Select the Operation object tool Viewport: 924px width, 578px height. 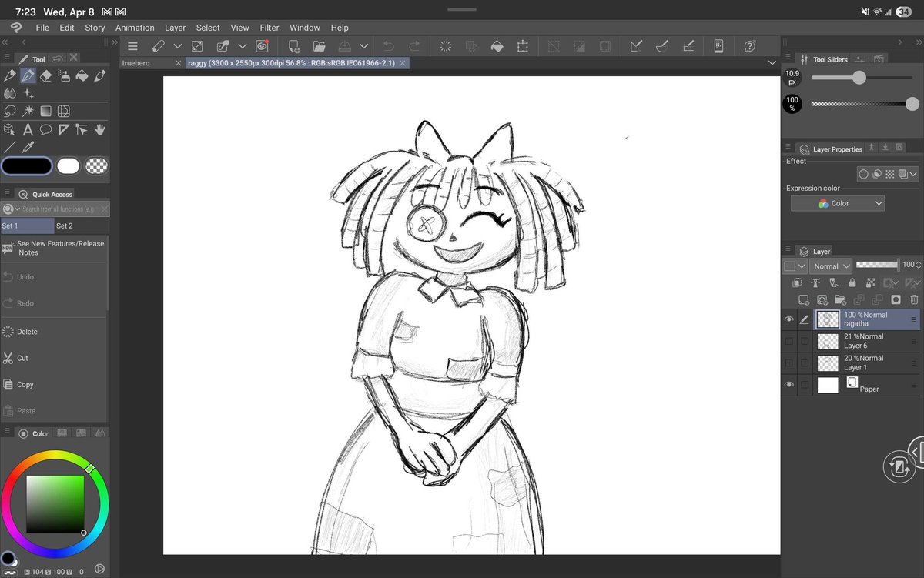click(10, 129)
